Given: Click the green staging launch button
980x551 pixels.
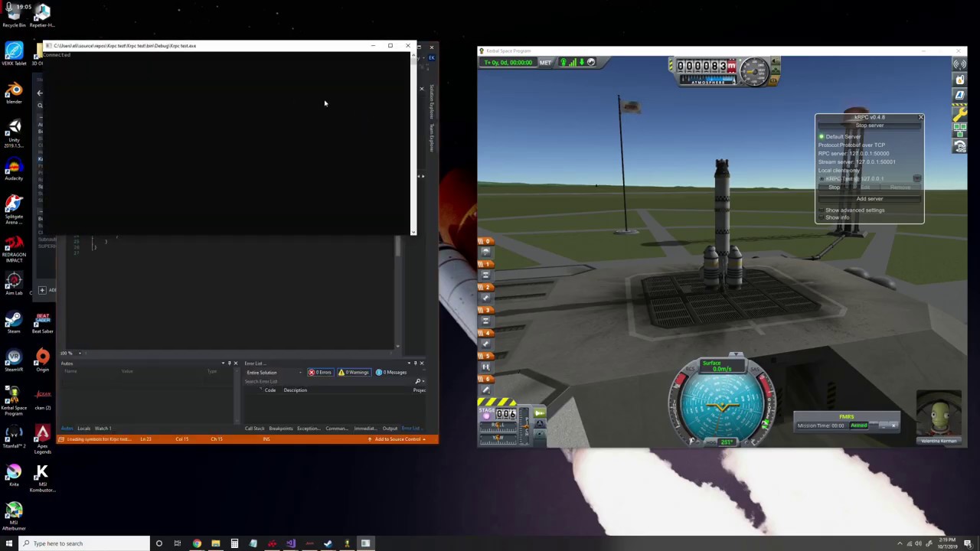Looking at the screenshot, I should 539,413.
